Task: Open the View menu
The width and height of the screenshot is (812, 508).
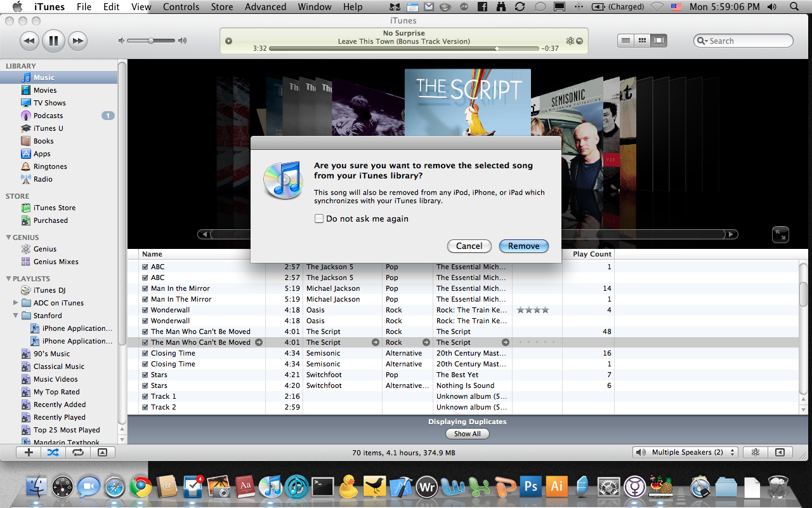Action: coord(141,7)
